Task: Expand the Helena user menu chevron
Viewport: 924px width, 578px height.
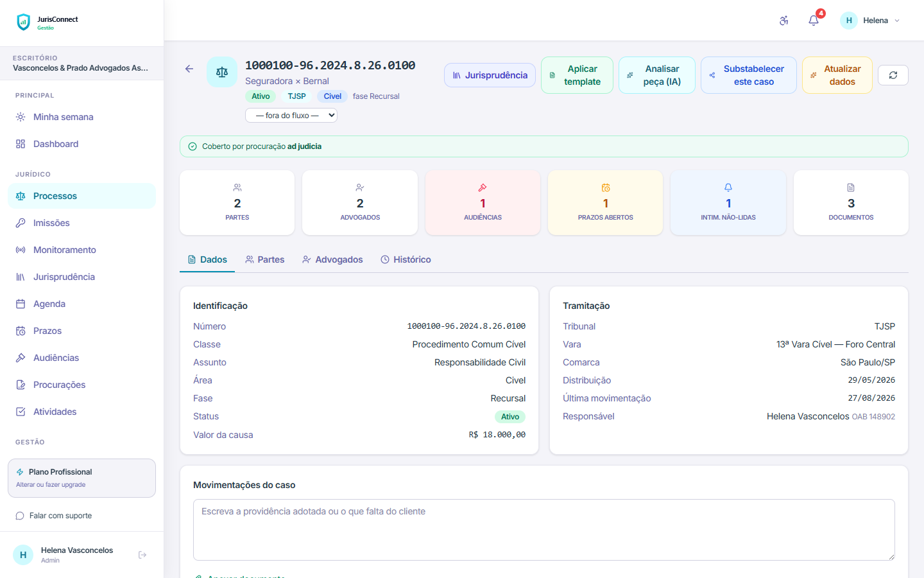Action: (897, 21)
